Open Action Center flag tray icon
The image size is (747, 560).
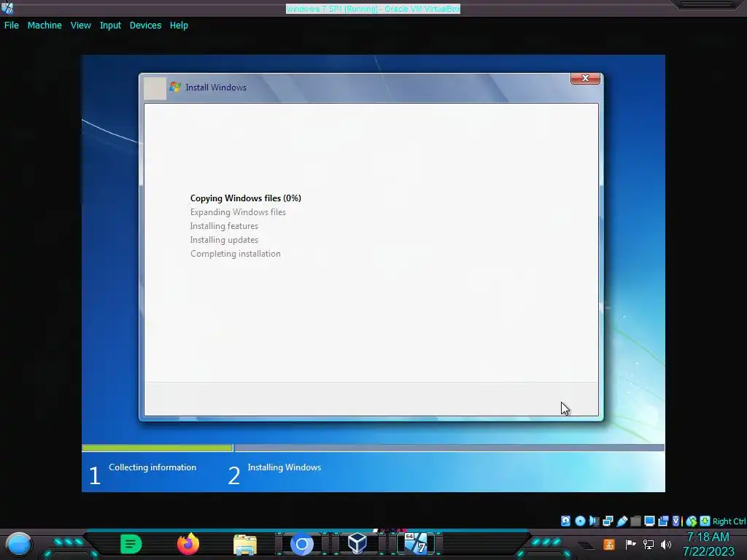coord(630,544)
